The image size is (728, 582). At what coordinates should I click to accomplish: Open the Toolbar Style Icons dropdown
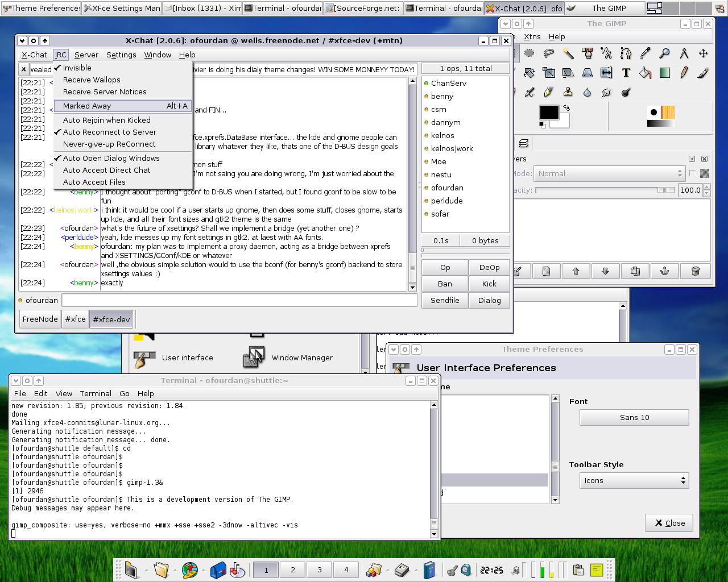634,481
